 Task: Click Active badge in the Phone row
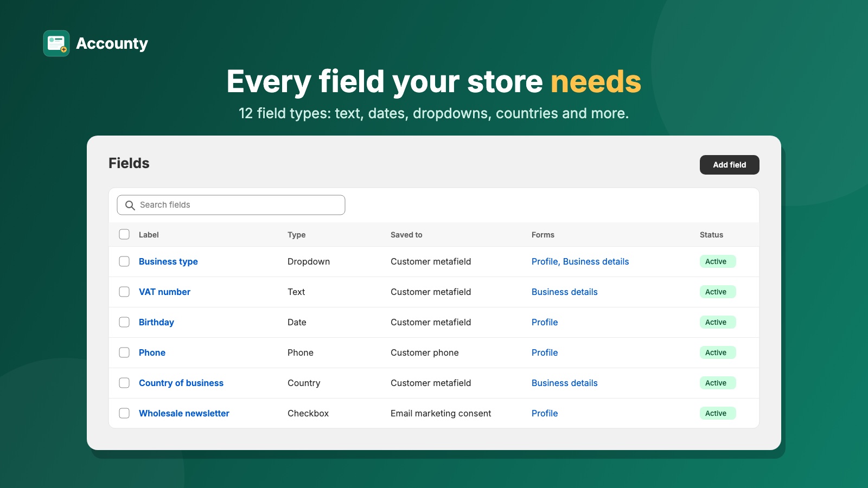point(718,352)
